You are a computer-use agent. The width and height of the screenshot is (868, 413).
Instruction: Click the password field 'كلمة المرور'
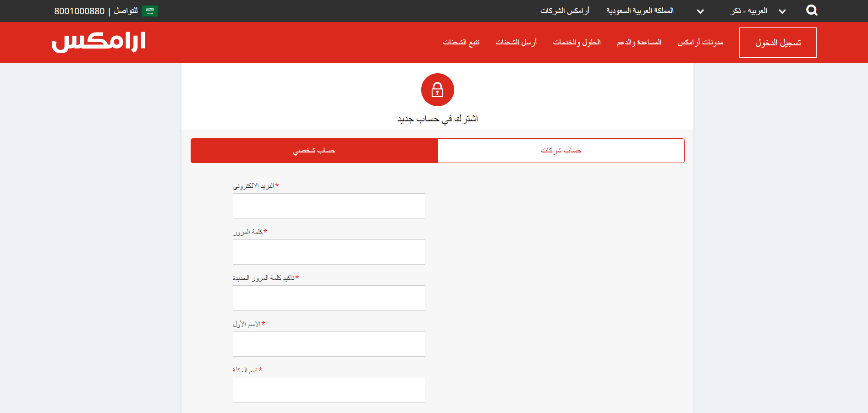[x=329, y=252]
